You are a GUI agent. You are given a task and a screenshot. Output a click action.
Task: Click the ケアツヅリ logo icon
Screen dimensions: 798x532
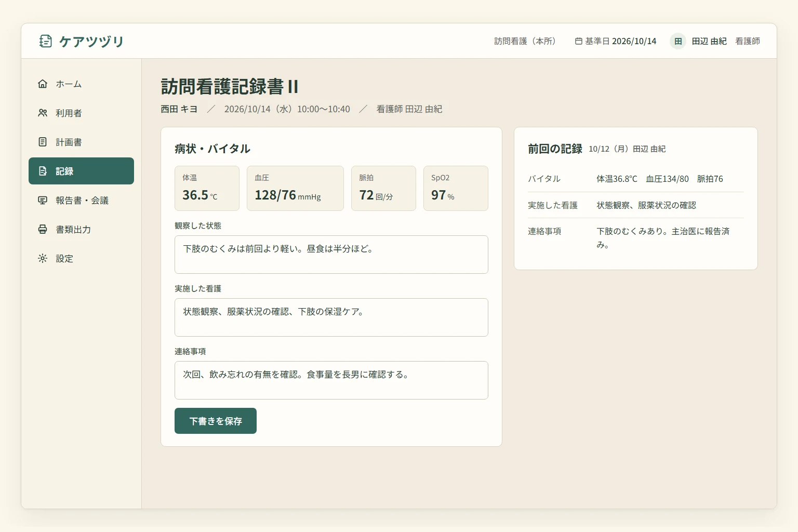tap(45, 41)
